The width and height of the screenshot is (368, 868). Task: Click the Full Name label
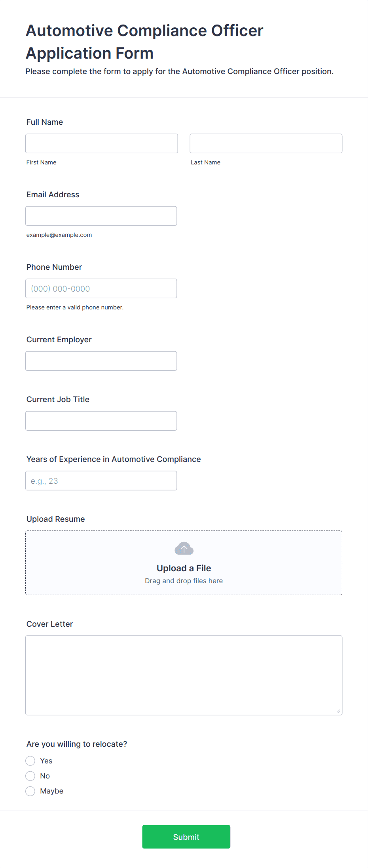pyautogui.click(x=45, y=122)
